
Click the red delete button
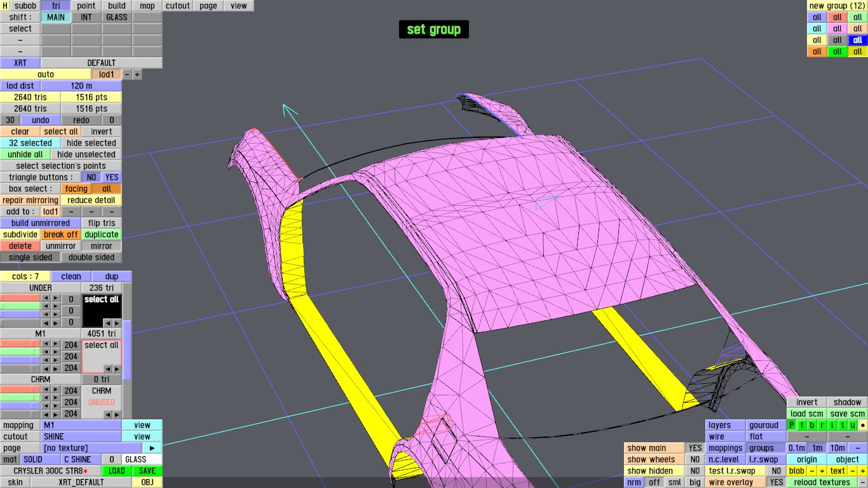(20, 246)
